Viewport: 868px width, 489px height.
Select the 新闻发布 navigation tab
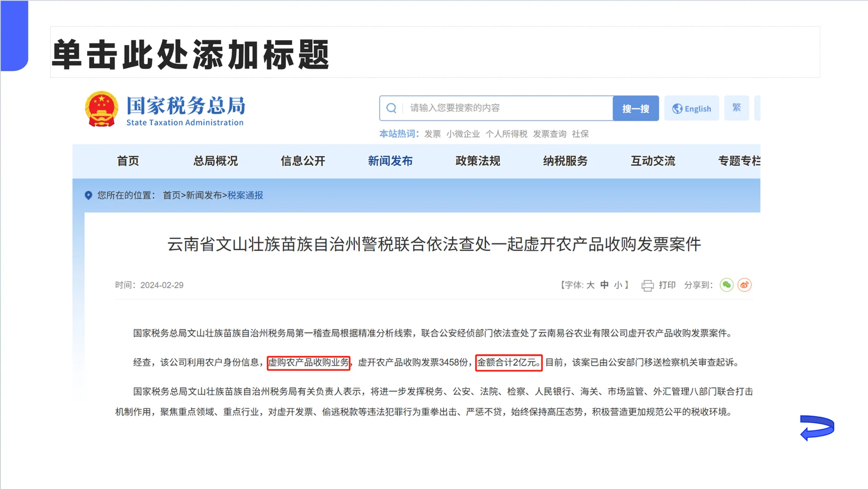390,161
